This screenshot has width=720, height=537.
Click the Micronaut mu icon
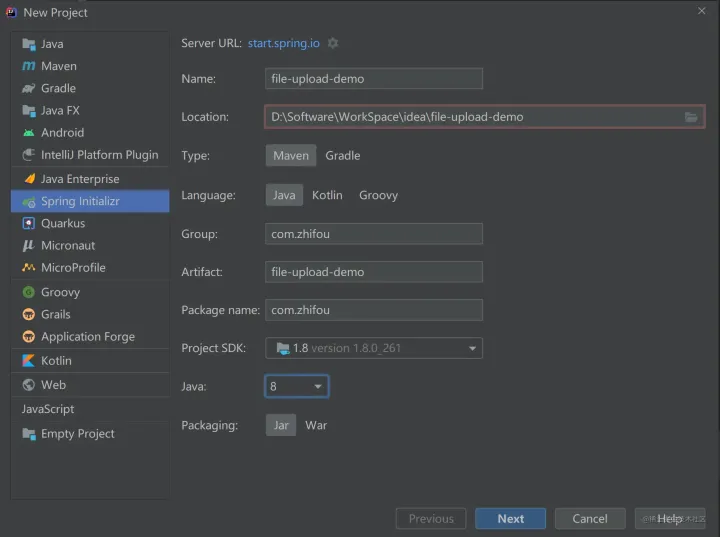click(28, 245)
